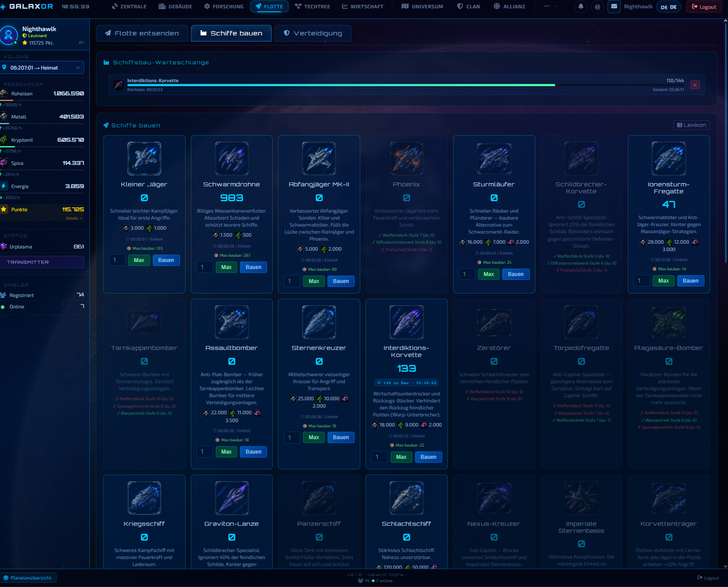
Task: Click the Spice resource icon
Action: 4,163
